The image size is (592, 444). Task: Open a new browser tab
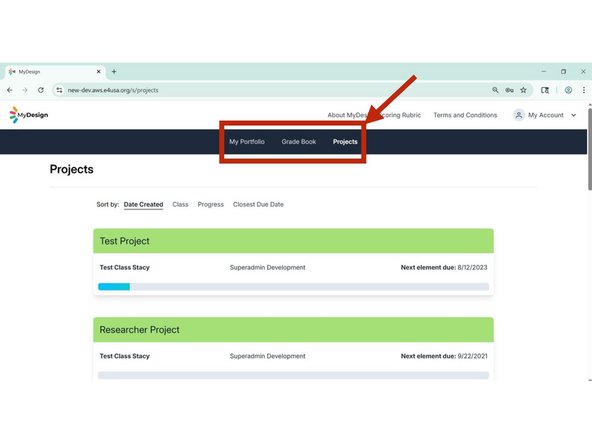point(114,71)
